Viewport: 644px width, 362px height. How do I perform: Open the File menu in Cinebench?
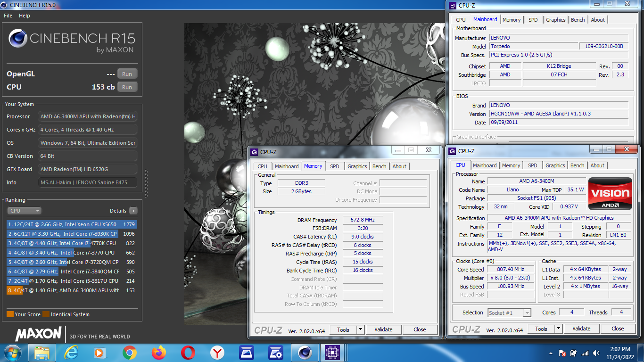[8, 16]
